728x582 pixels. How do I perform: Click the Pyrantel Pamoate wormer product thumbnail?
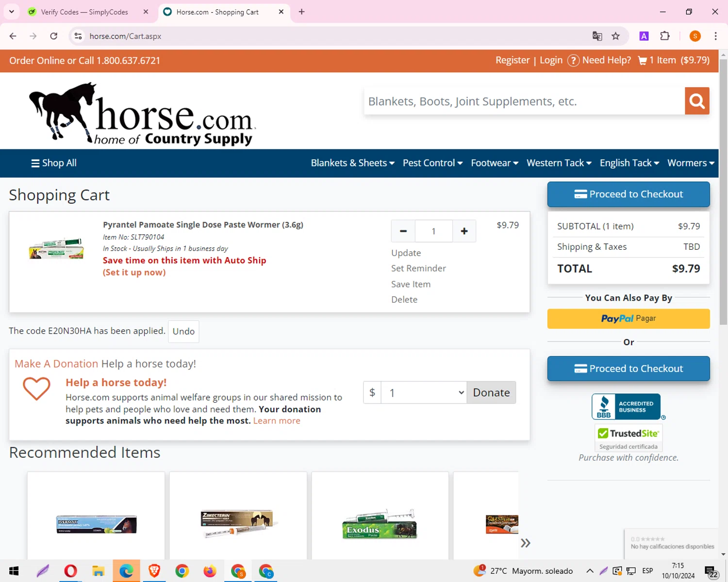[56, 249]
